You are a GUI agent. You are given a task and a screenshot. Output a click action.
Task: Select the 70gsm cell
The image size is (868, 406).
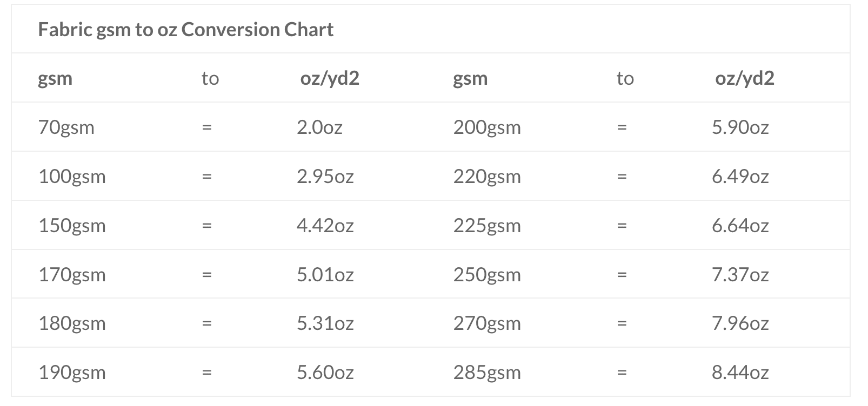[x=66, y=127]
